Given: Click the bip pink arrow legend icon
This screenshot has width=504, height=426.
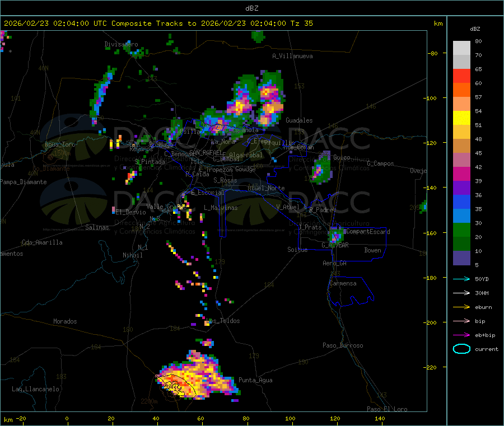Looking at the screenshot, I should coord(461,321).
